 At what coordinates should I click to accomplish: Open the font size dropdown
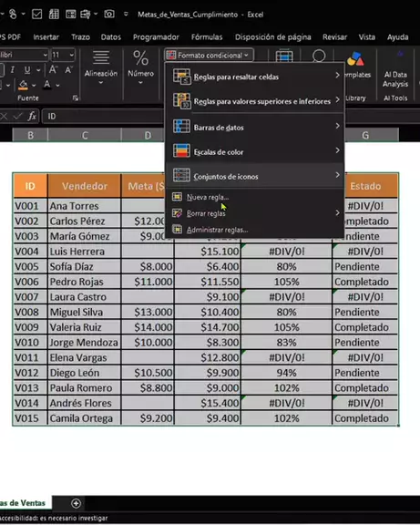pyautogui.click(x=71, y=55)
